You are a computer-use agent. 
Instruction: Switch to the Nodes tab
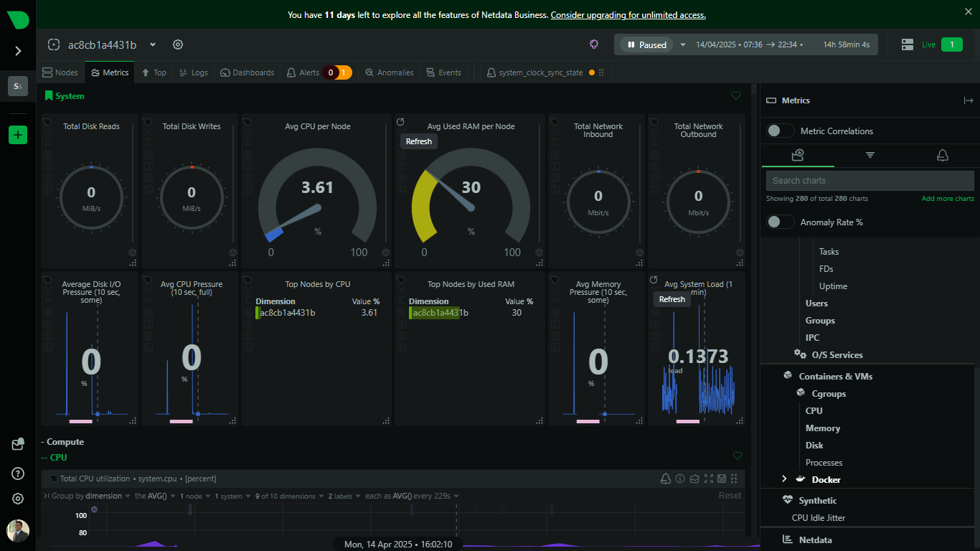[60, 72]
